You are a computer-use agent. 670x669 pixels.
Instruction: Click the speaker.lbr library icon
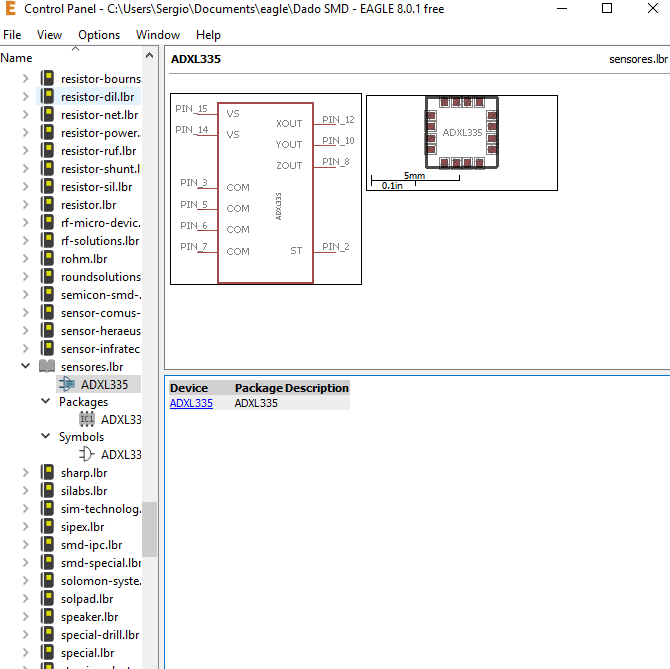click(47, 617)
